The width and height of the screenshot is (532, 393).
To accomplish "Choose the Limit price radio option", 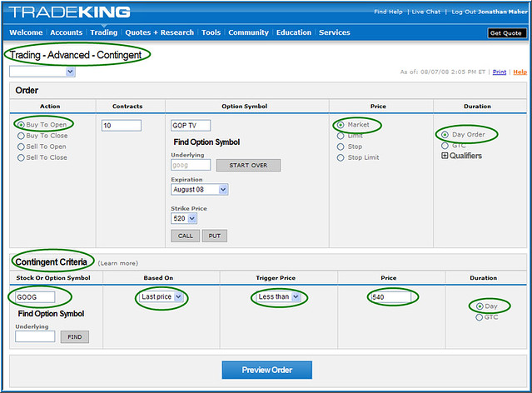I will [340, 136].
